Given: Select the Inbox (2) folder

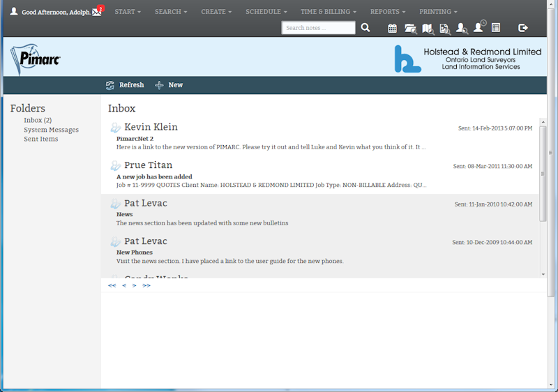Looking at the screenshot, I should [38, 120].
